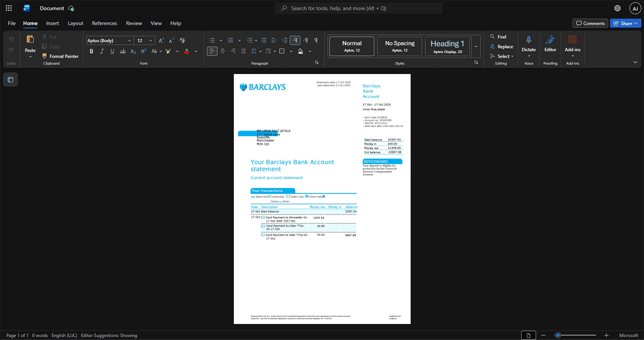Decrease font size with shrink font icon
Viewport: 644px width, 340px height.
(x=172, y=41)
